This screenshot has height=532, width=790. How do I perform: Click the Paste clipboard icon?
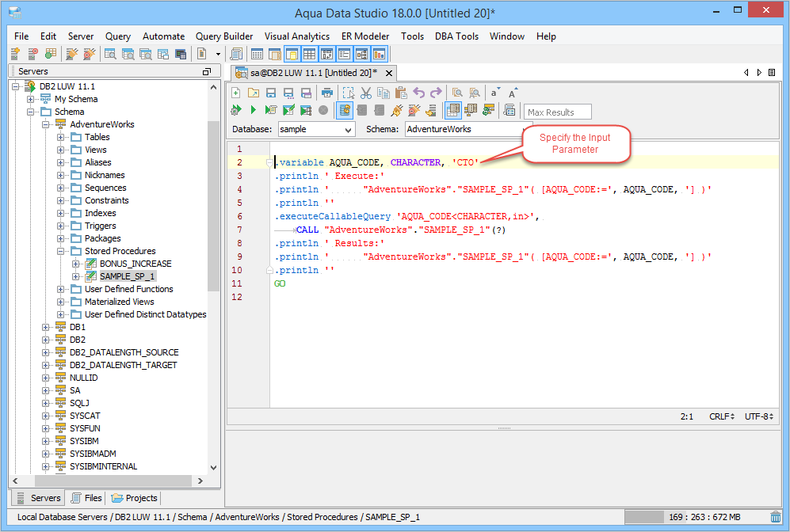[401, 93]
